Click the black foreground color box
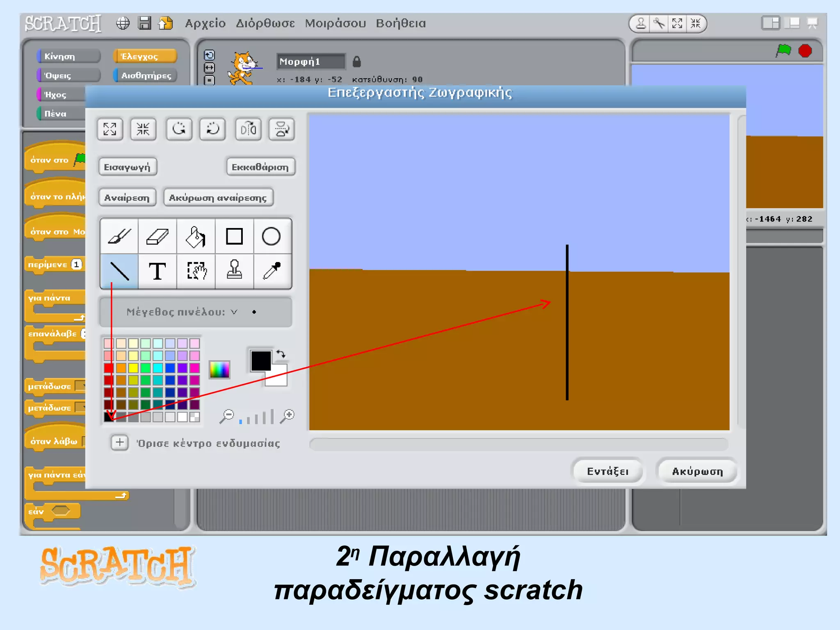The width and height of the screenshot is (840, 630). point(261,361)
